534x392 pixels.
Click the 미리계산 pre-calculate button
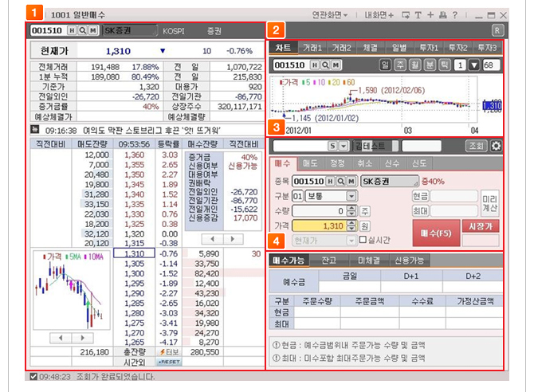[x=489, y=203]
